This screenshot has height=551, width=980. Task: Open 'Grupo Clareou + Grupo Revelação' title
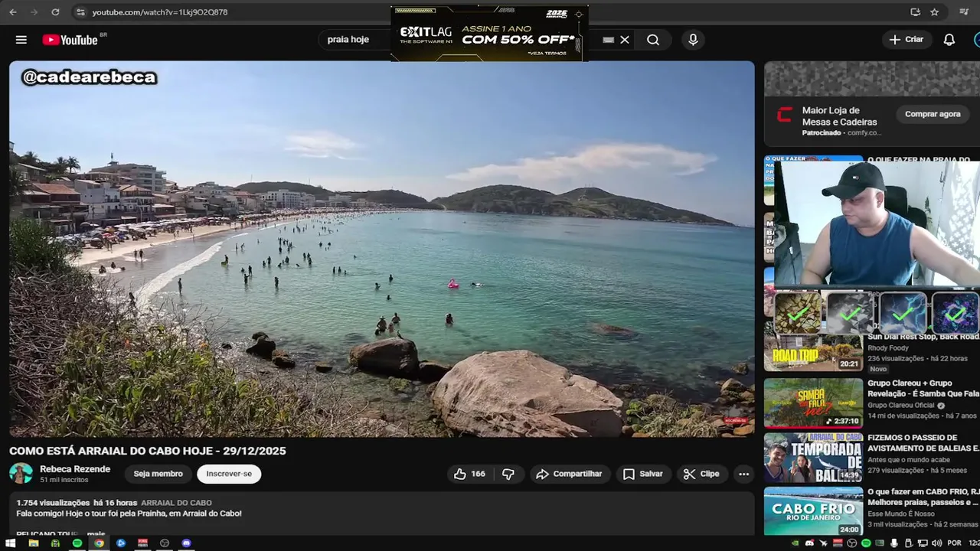click(x=923, y=388)
